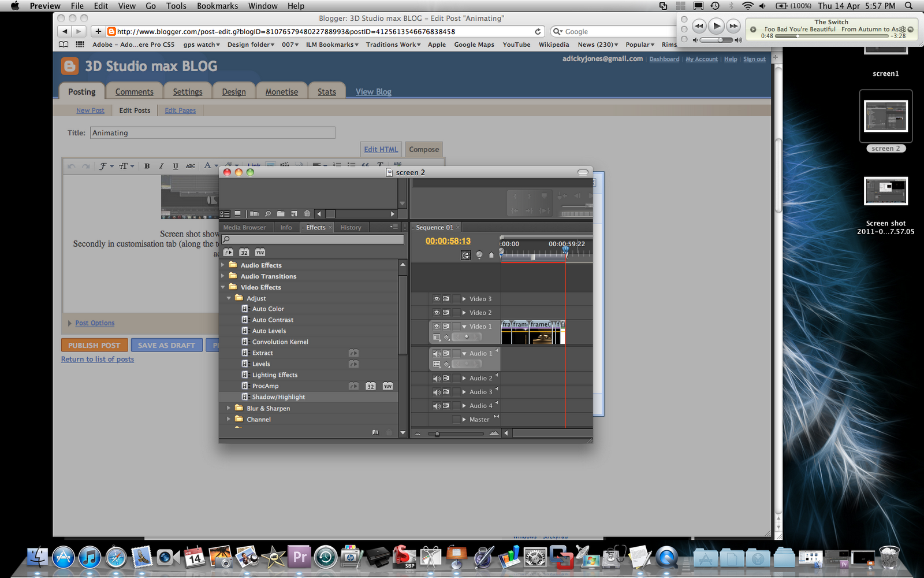Click the large play button in iTunes mini player
This screenshot has height=578, width=924.
(x=716, y=26)
